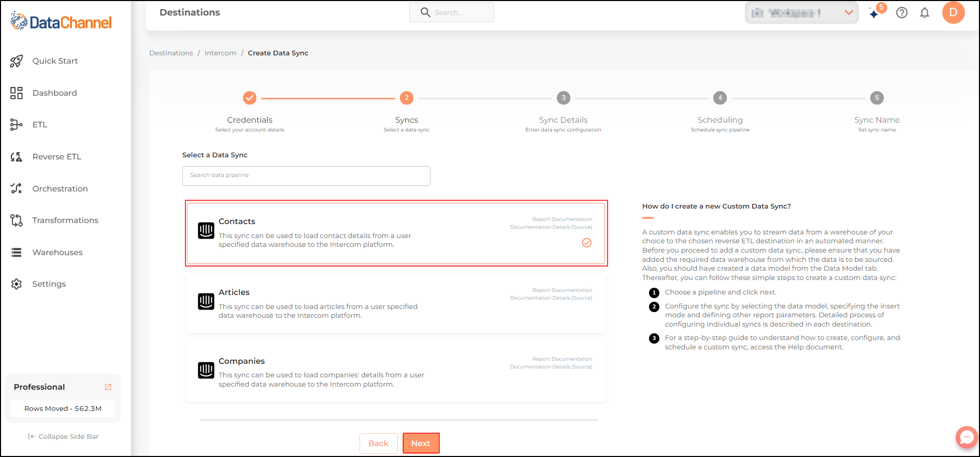This screenshot has height=457, width=980.
Task: Open Orchestration menu item
Action: (60, 189)
